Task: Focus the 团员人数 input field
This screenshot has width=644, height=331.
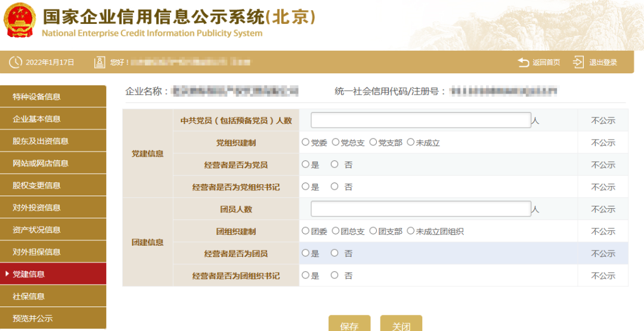Action: pyautogui.click(x=420, y=209)
